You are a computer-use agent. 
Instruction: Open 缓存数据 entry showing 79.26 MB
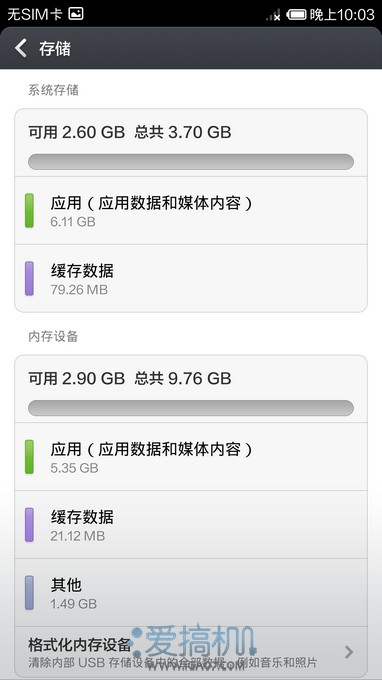click(x=191, y=278)
